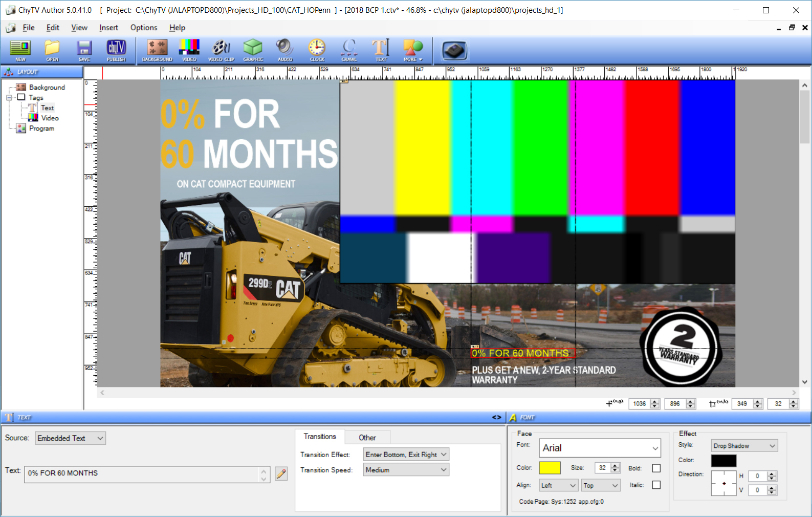Image resolution: width=812 pixels, height=517 pixels.
Task: Save the project using the SAVE icon
Action: pyautogui.click(x=84, y=50)
